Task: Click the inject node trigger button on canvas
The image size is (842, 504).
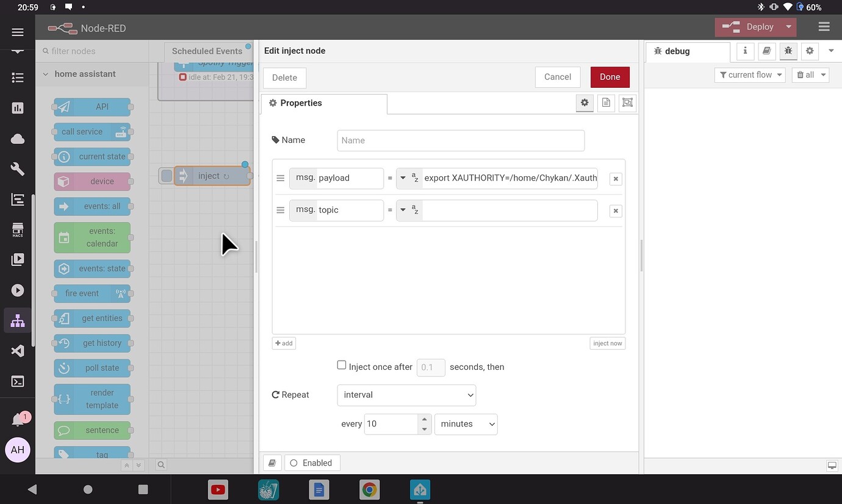Action: (x=166, y=176)
